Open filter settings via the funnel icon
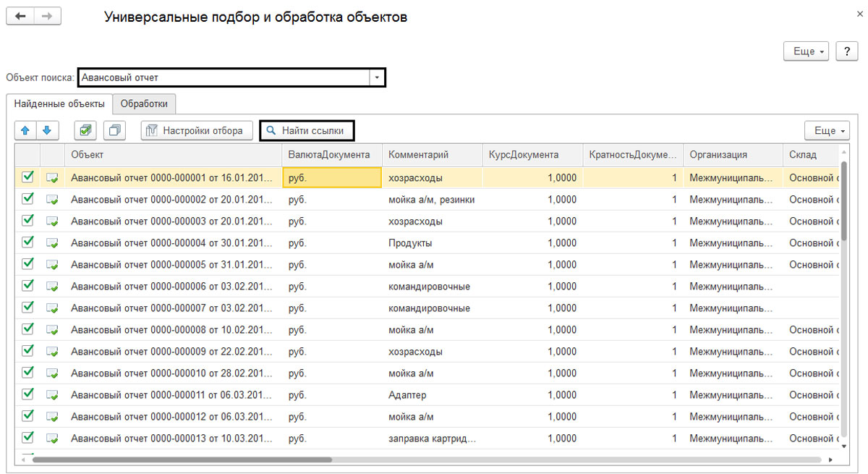 151,130
